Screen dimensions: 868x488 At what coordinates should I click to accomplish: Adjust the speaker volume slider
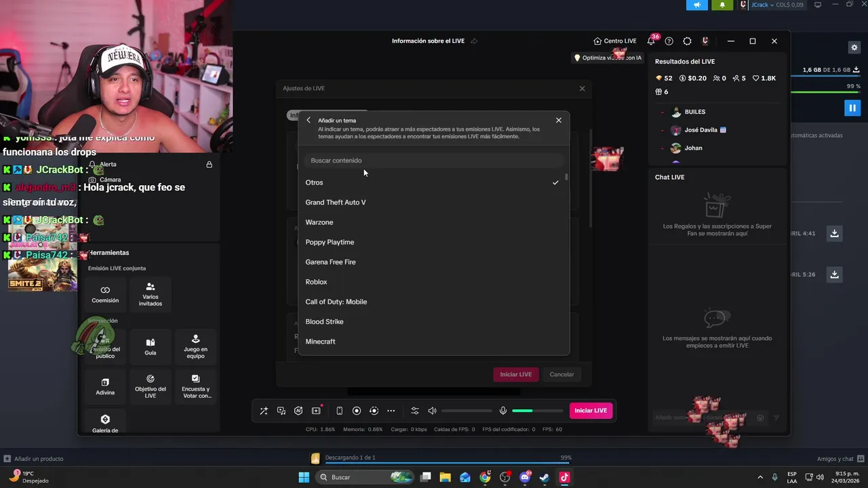(467, 411)
